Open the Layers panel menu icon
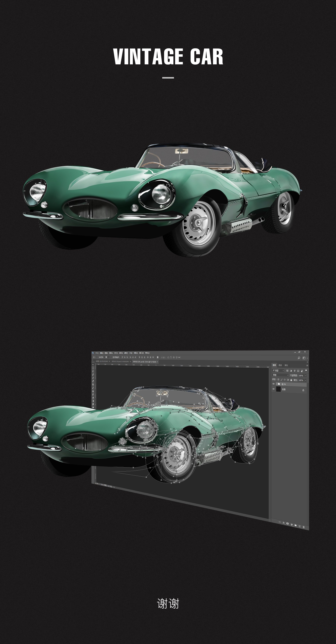This screenshot has width=336, height=644. tap(307, 365)
